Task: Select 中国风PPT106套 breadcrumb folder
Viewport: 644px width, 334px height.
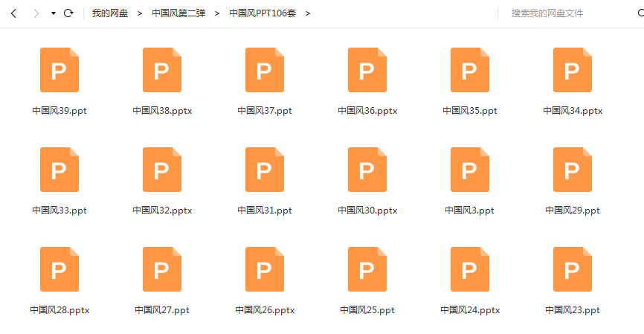Action: 263,13
